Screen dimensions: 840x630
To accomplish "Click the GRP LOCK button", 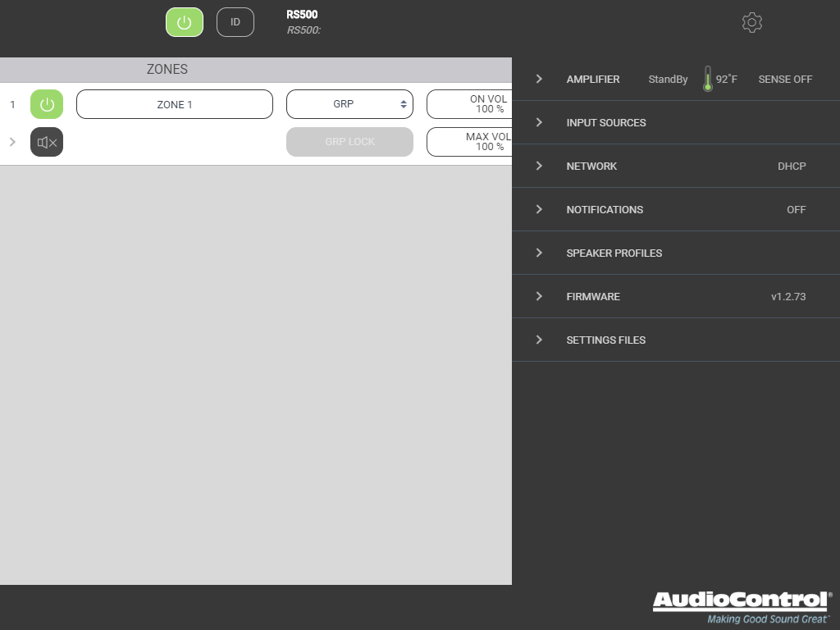I will (349, 142).
